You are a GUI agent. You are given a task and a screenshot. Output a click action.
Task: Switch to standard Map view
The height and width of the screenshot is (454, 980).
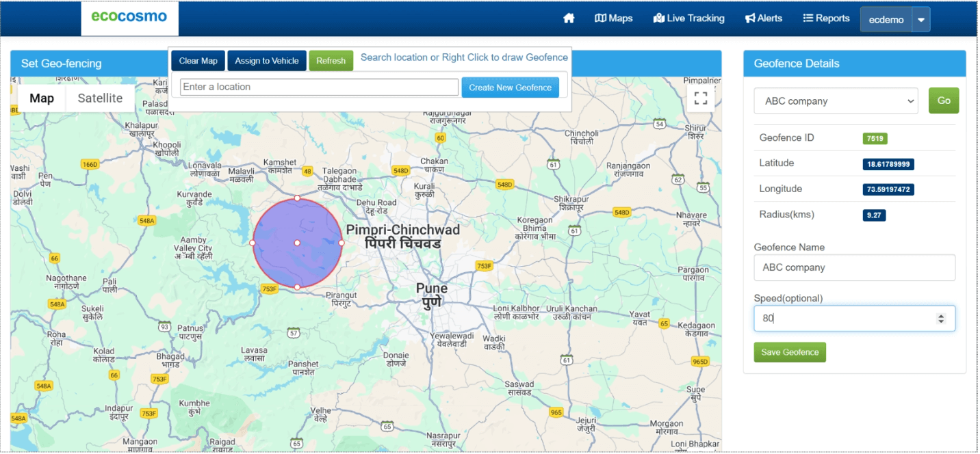(41, 98)
